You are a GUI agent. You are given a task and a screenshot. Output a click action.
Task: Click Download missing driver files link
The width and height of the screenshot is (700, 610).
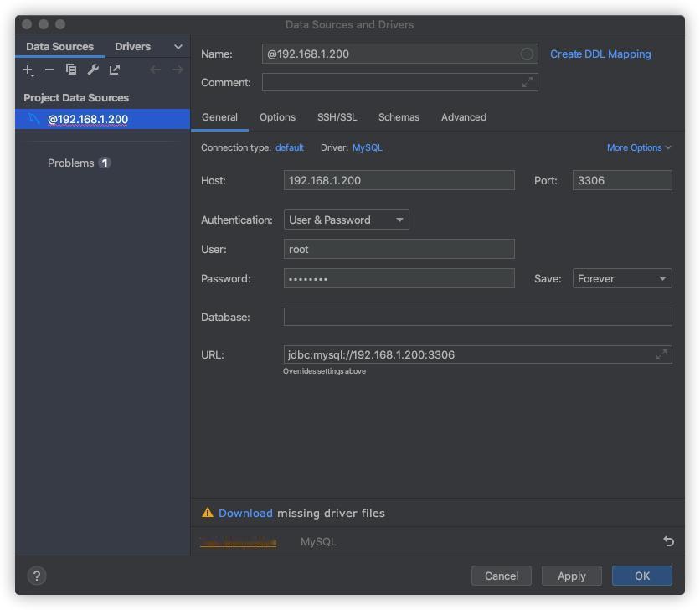tap(245, 513)
